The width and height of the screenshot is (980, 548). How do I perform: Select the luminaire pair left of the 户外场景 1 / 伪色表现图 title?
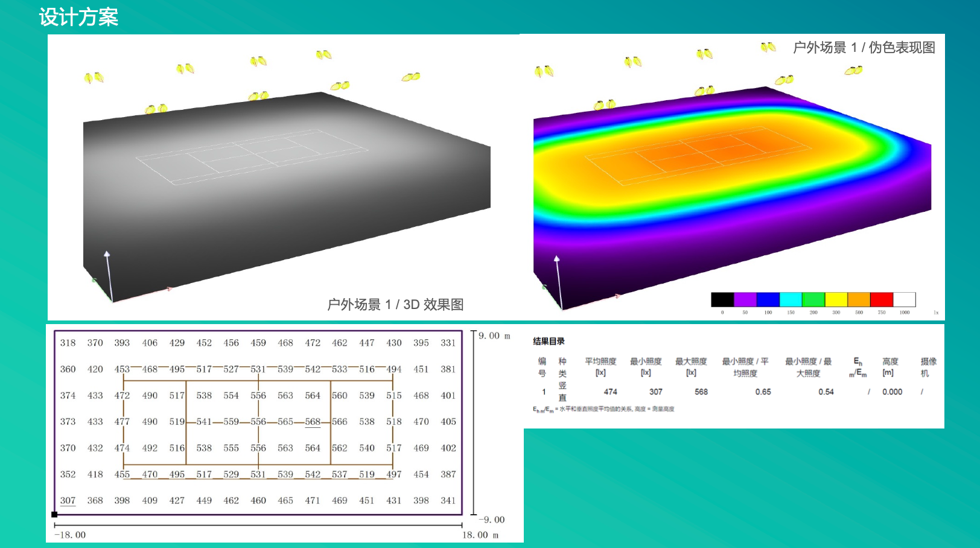point(768,47)
